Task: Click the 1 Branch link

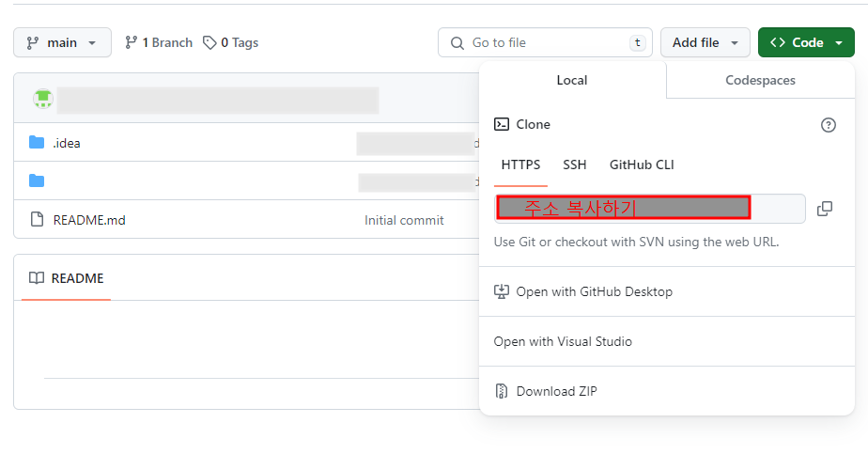Action: click(x=159, y=42)
